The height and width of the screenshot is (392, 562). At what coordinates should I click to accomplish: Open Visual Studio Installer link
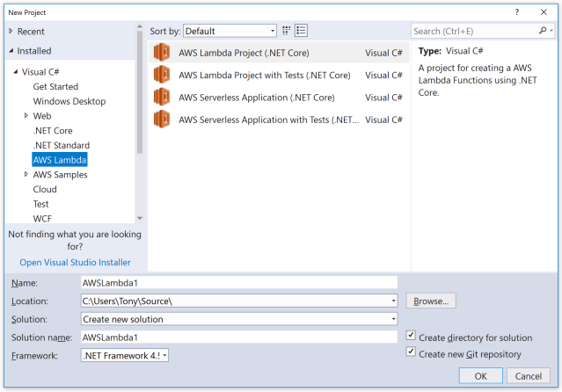75,262
